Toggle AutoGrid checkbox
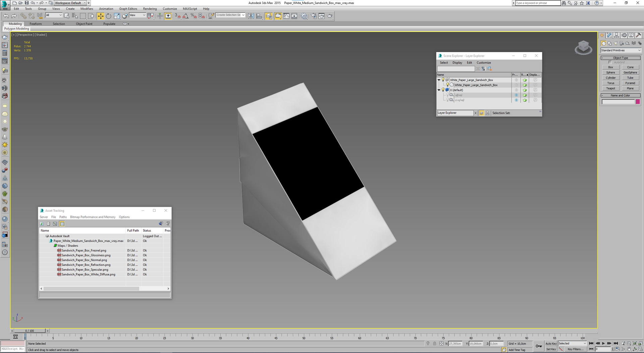 [610, 62]
